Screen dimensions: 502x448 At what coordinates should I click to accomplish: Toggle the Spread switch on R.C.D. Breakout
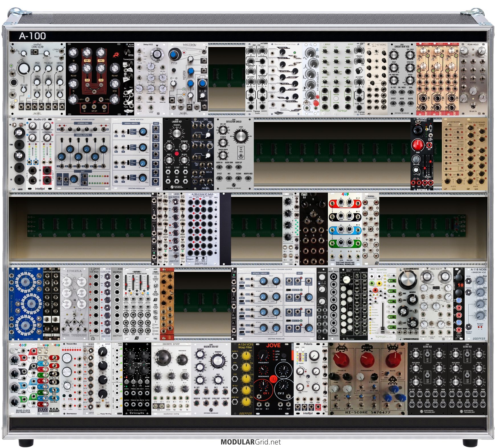tap(54, 391)
